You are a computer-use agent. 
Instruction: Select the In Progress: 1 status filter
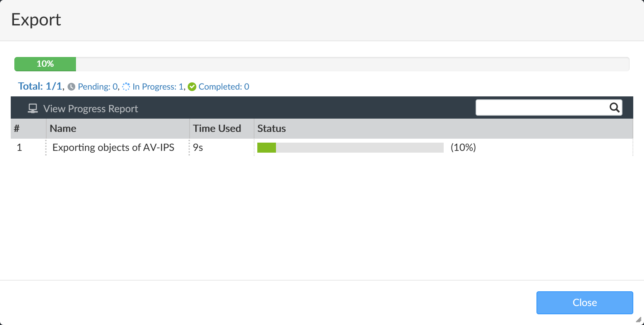pos(158,86)
